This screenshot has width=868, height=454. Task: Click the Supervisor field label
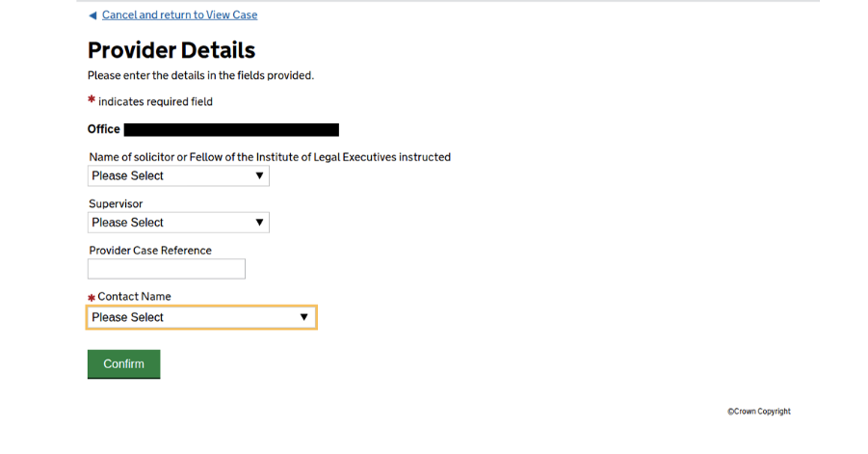point(116,204)
